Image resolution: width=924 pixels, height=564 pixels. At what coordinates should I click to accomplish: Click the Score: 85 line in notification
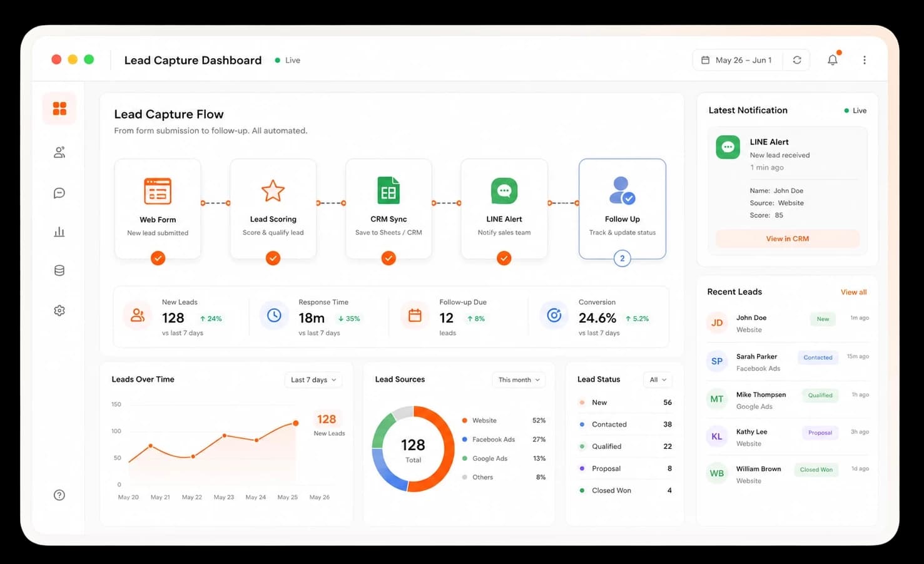(766, 215)
